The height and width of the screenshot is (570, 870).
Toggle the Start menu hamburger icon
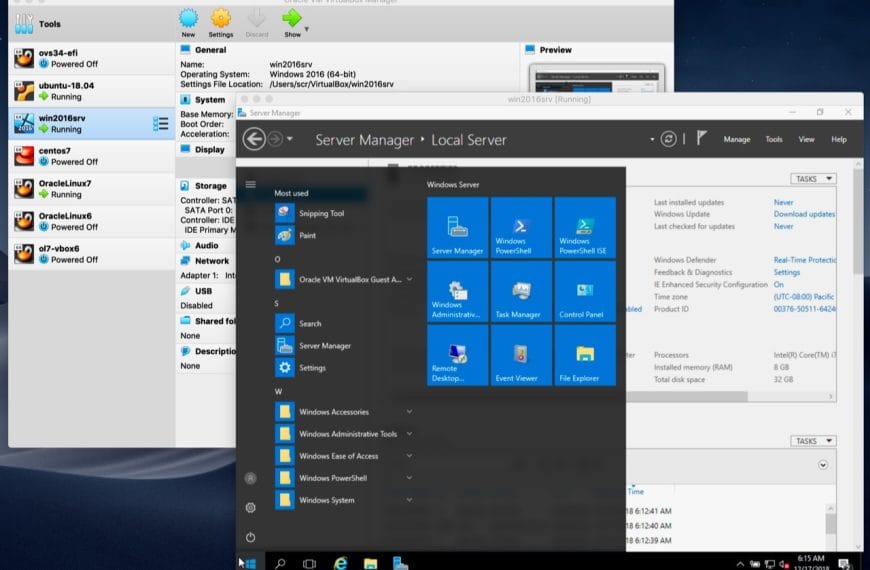251,184
